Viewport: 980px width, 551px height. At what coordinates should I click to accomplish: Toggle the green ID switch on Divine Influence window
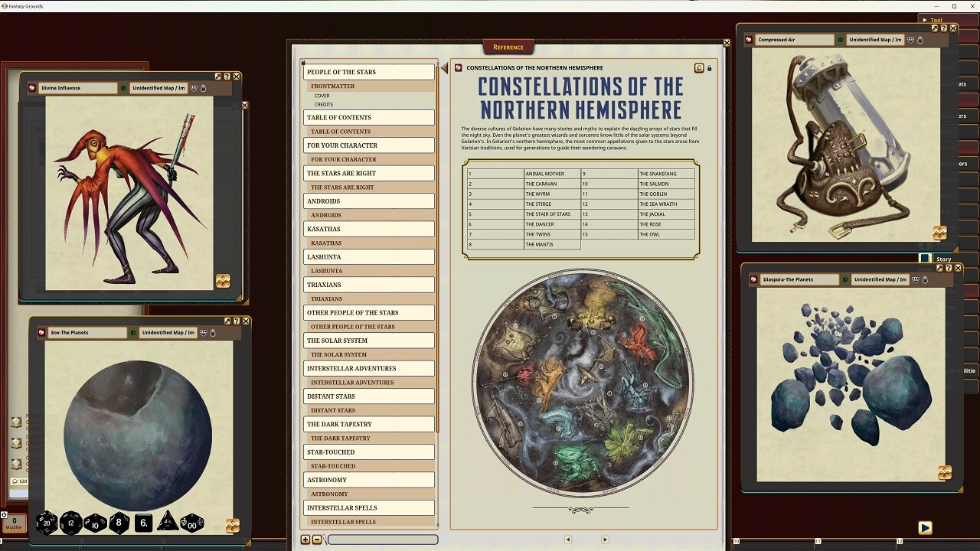click(x=123, y=89)
